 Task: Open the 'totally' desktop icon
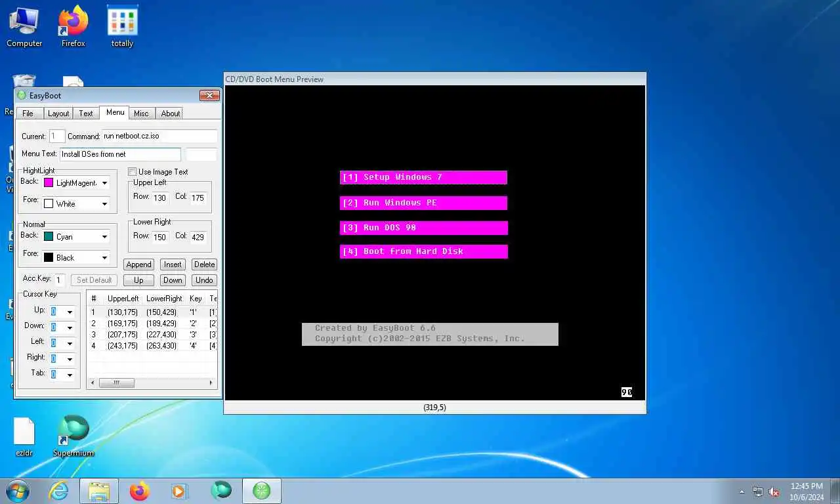tap(122, 28)
